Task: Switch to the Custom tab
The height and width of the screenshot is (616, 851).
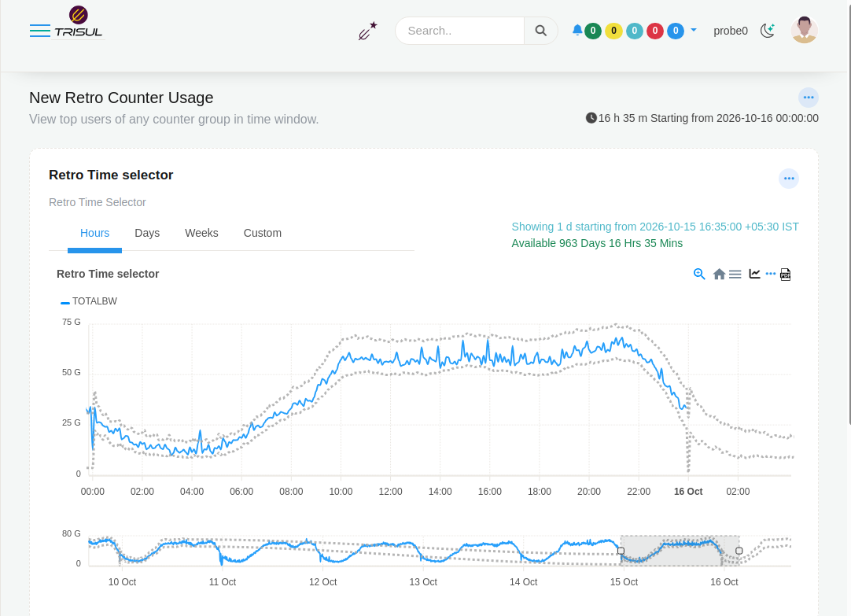Action: 263,233
